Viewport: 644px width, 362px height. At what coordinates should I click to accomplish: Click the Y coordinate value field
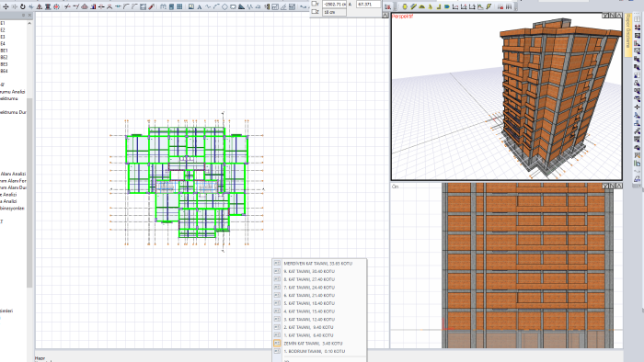tap(334, 4)
